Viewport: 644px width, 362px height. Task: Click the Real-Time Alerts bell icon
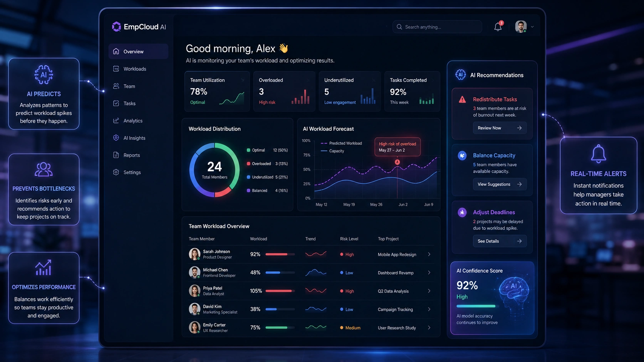coord(599,153)
